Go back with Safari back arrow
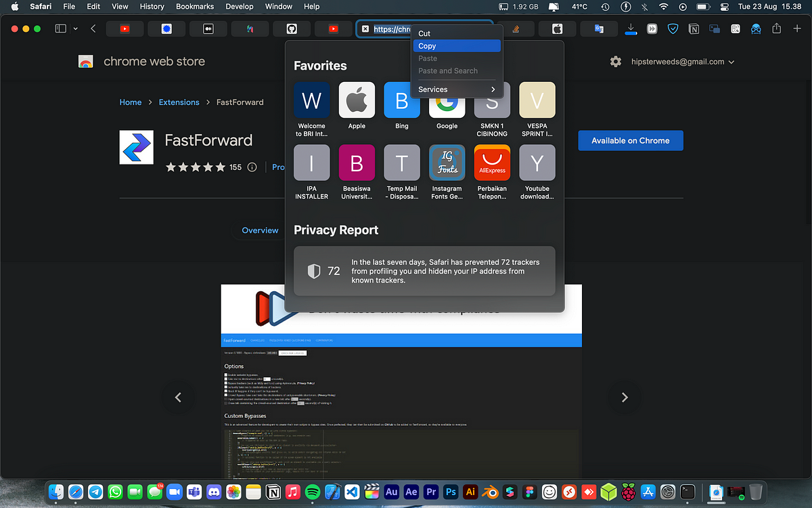This screenshot has width=812, height=508. click(x=93, y=28)
